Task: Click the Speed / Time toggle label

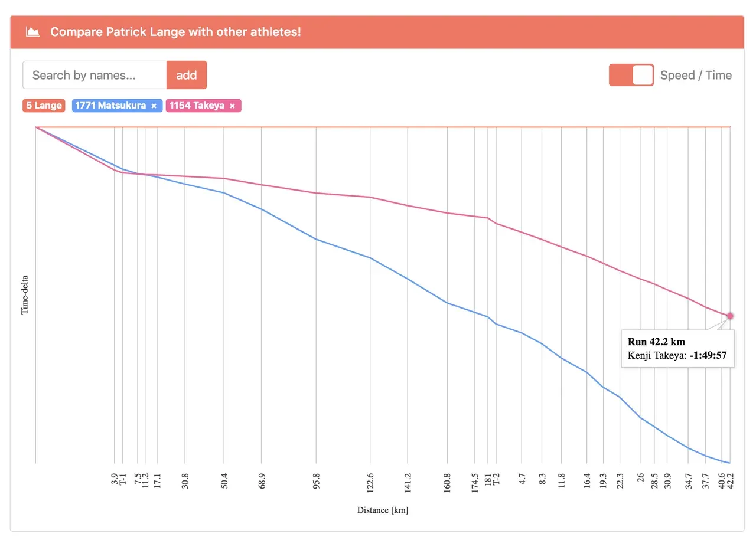Action: 696,75
